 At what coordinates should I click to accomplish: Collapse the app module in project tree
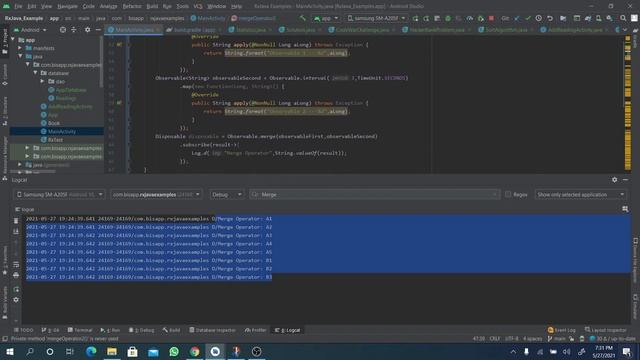13,40
